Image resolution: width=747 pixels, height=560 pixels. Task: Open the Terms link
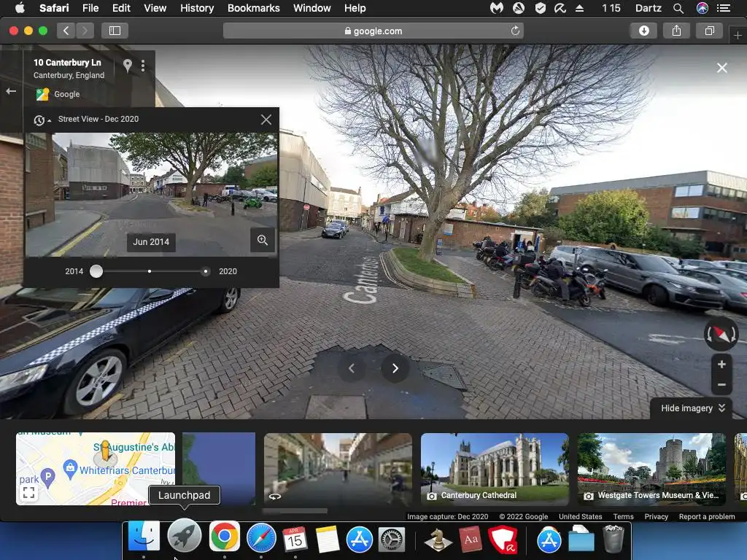pos(623,517)
